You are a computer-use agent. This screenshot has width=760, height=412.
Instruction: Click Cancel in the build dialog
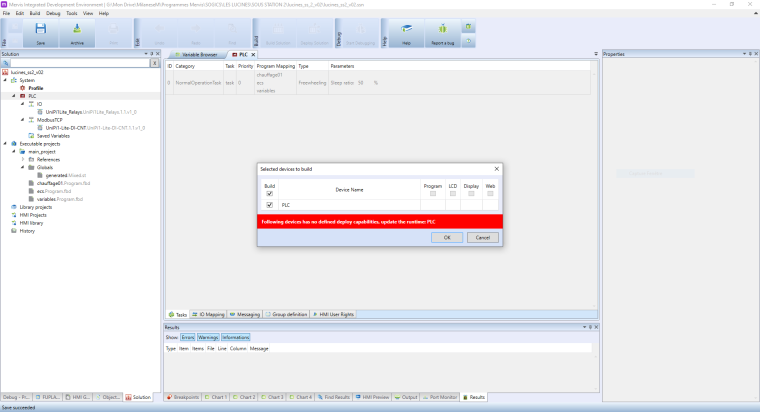click(x=482, y=237)
